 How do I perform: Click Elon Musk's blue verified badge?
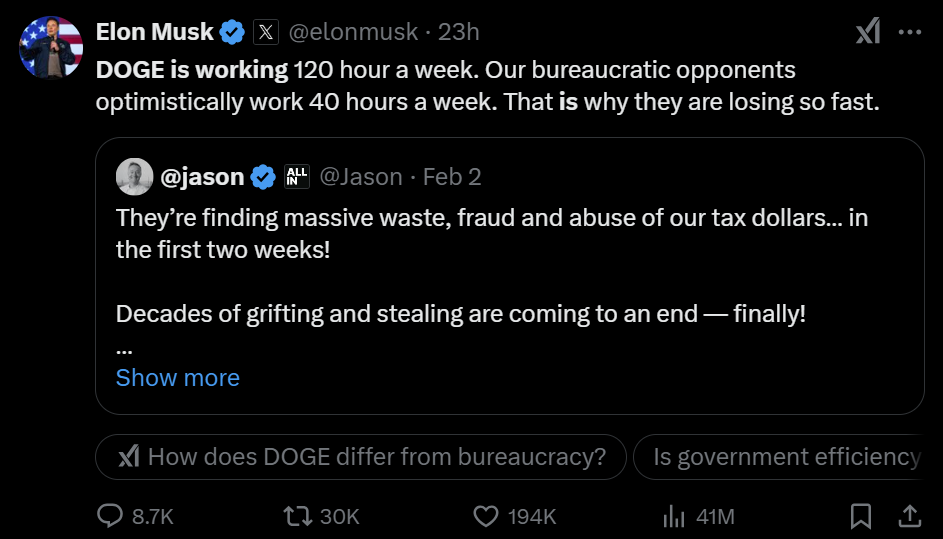pos(233,32)
